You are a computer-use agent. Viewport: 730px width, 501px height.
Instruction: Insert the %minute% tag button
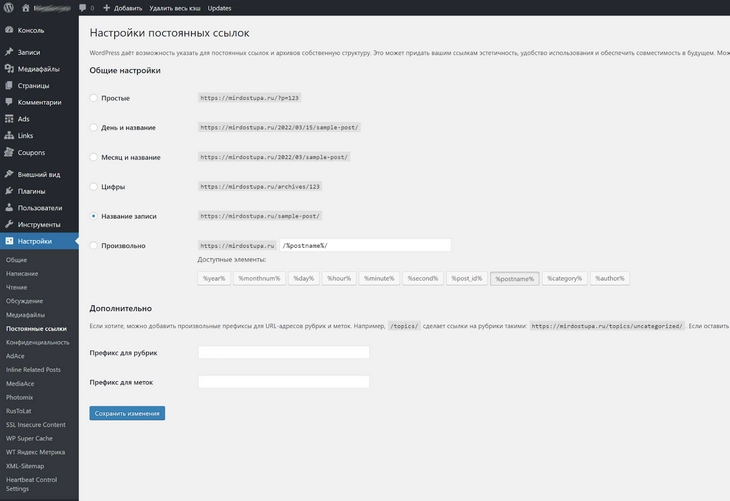[379, 278]
